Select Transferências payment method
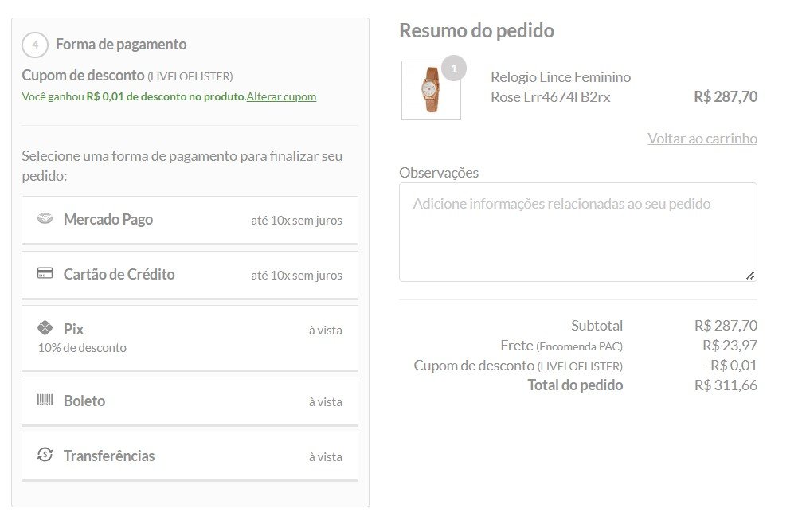 pos(190,456)
